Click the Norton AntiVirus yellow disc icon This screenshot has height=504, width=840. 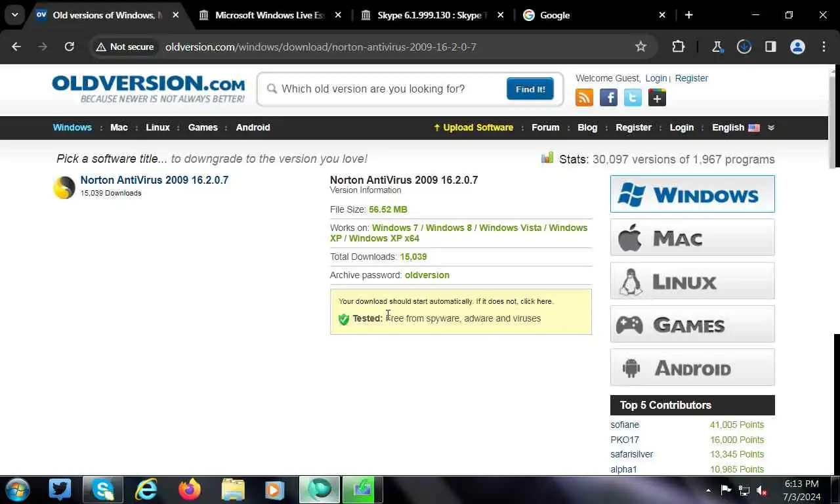[x=64, y=188]
